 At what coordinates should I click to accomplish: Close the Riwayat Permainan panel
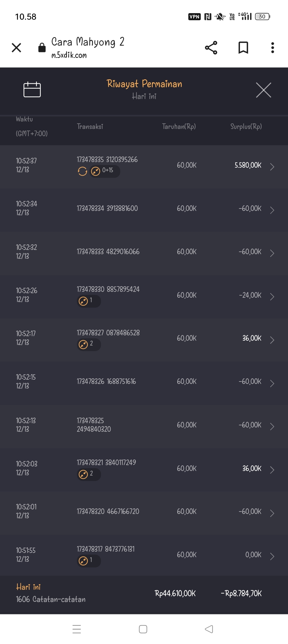click(x=263, y=90)
